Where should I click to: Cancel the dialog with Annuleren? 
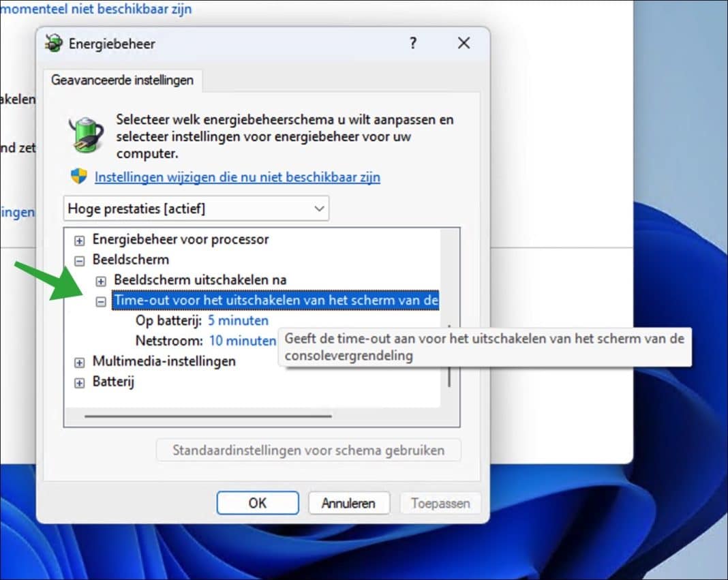(349, 502)
